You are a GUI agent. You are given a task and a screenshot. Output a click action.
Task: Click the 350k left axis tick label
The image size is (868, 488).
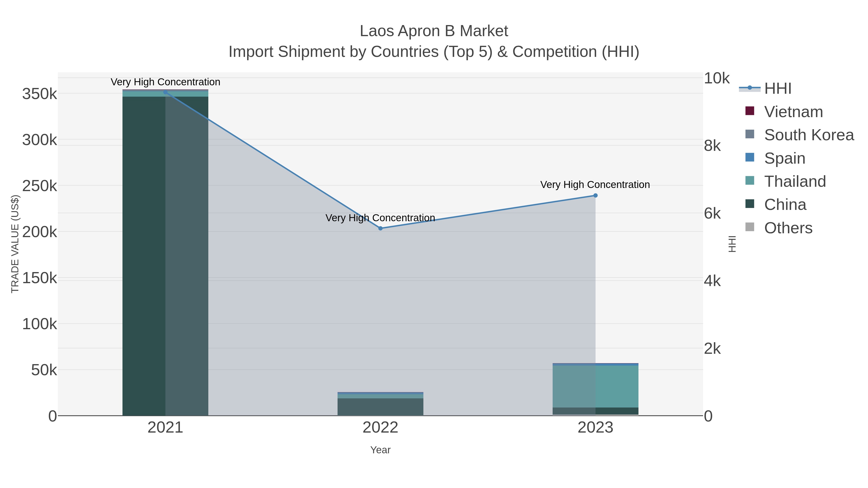click(40, 94)
